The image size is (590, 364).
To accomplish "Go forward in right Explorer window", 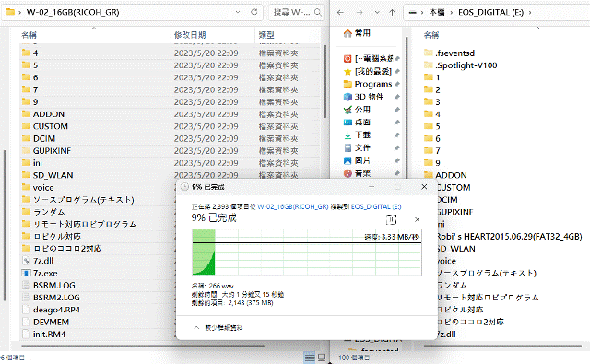I will (x=360, y=12).
